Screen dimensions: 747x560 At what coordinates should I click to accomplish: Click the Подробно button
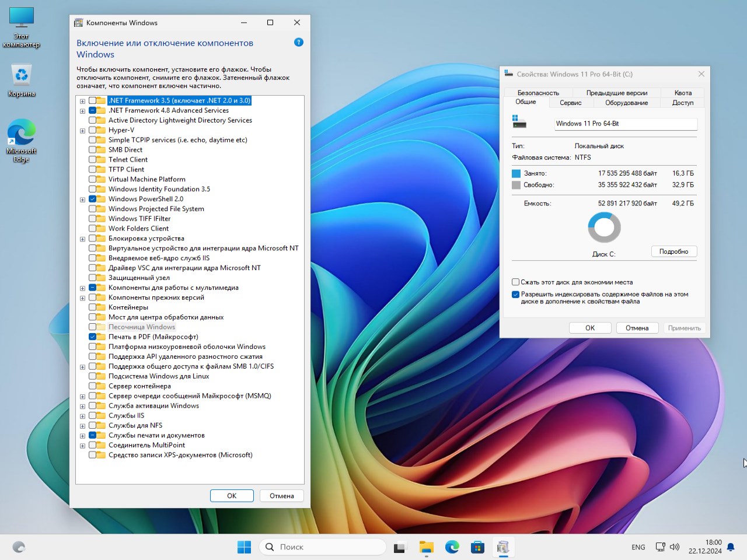click(674, 251)
